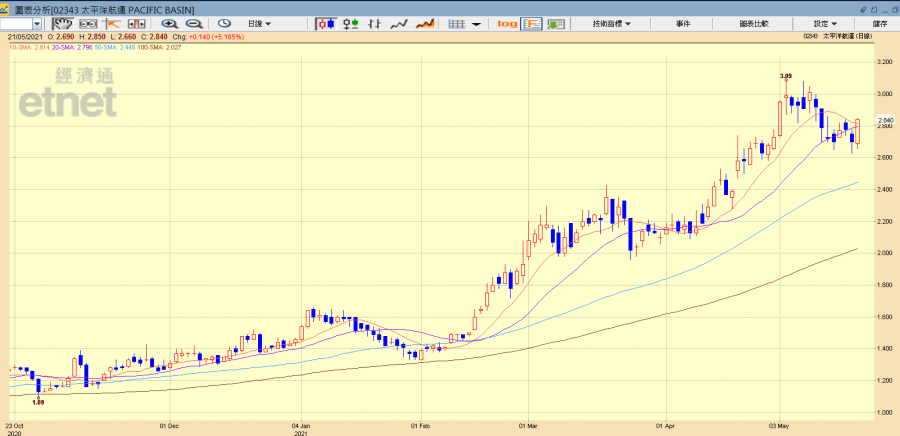900x436 pixels.
Task: Click the 儲存 save button
Action: click(x=880, y=23)
